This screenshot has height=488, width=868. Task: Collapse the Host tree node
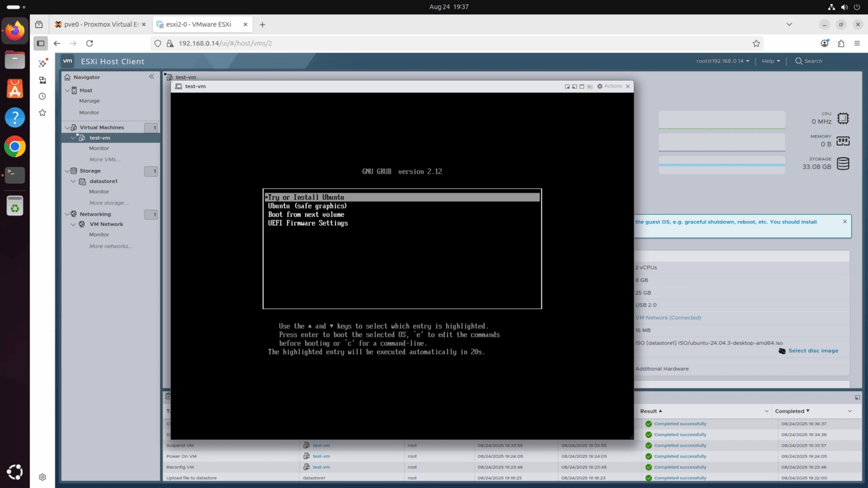point(66,90)
